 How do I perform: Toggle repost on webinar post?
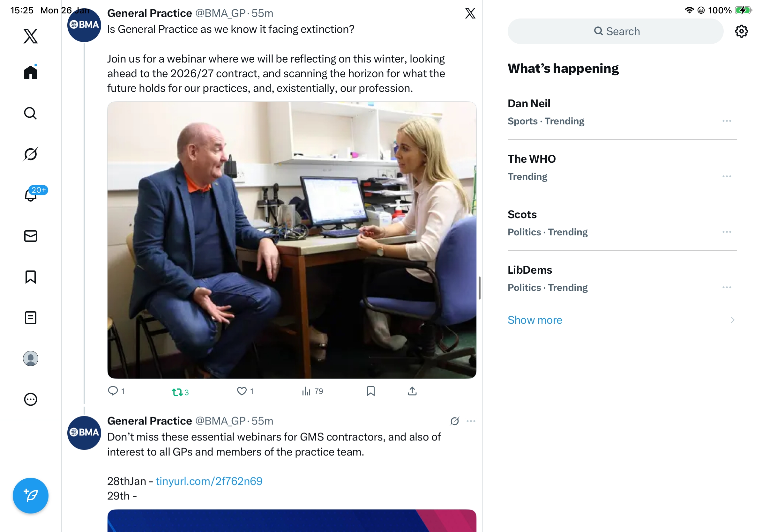click(177, 392)
